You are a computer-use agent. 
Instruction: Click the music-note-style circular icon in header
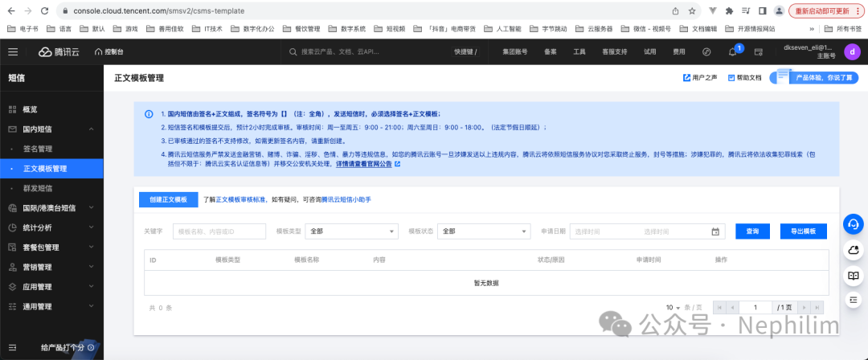[706, 52]
